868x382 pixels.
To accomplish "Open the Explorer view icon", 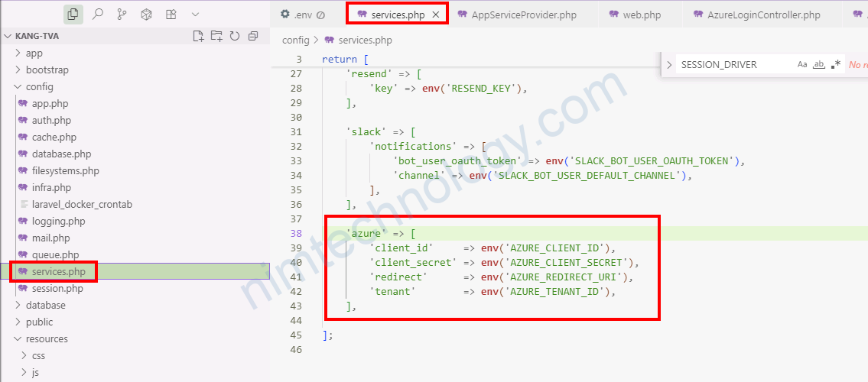I will click(x=73, y=14).
